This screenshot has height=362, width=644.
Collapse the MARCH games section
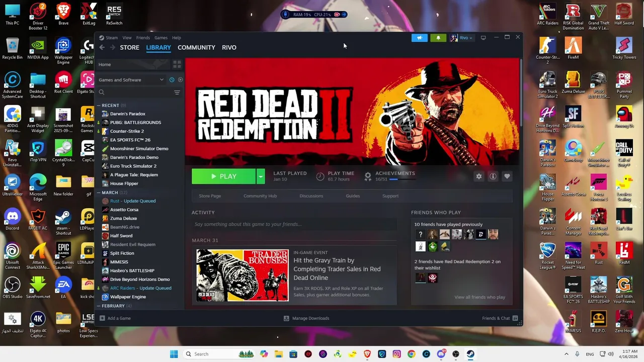[110, 193]
